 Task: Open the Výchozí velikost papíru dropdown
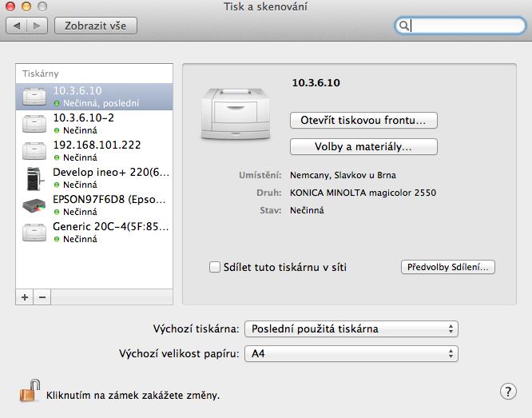[x=351, y=354]
